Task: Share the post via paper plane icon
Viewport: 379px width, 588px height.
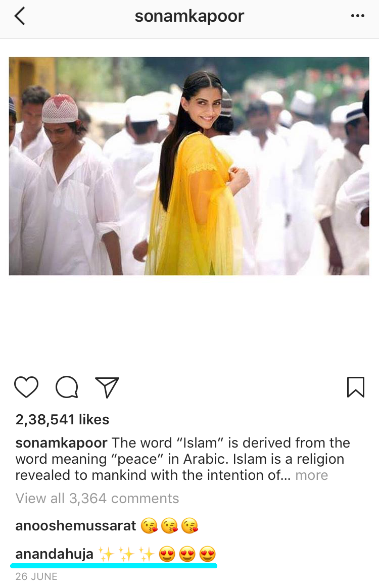Action: point(107,387)
